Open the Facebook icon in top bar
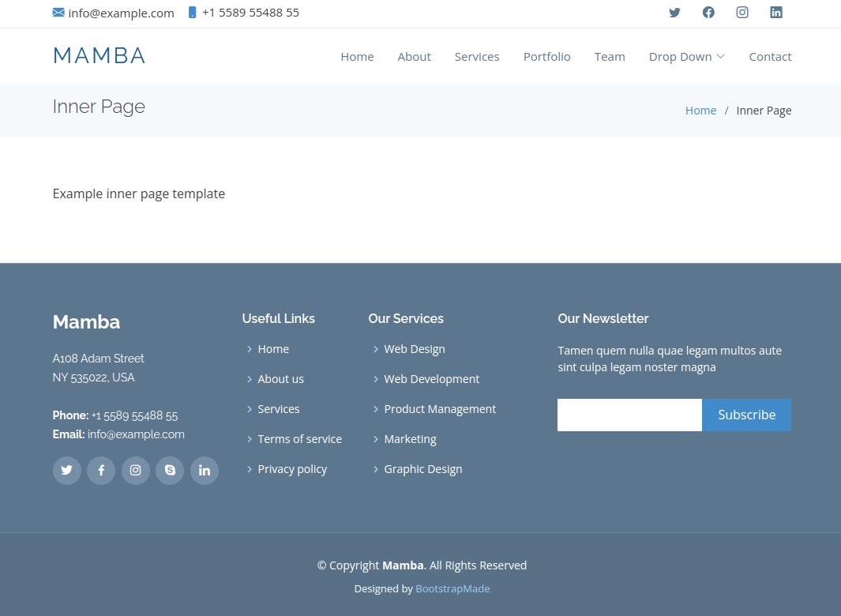Viewport: 841px width, 616px height. [708, 13]
